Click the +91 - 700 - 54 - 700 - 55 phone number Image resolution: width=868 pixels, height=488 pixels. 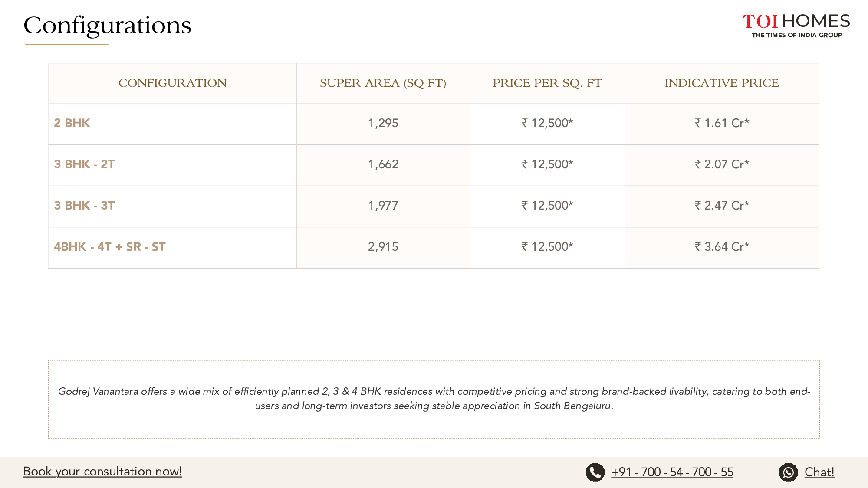672,472
